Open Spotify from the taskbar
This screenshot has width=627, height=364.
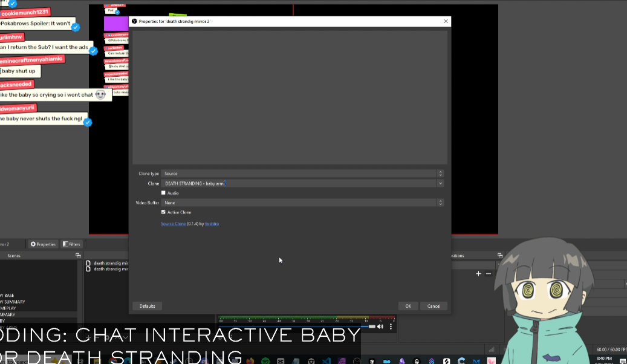(x=265, y=361)
